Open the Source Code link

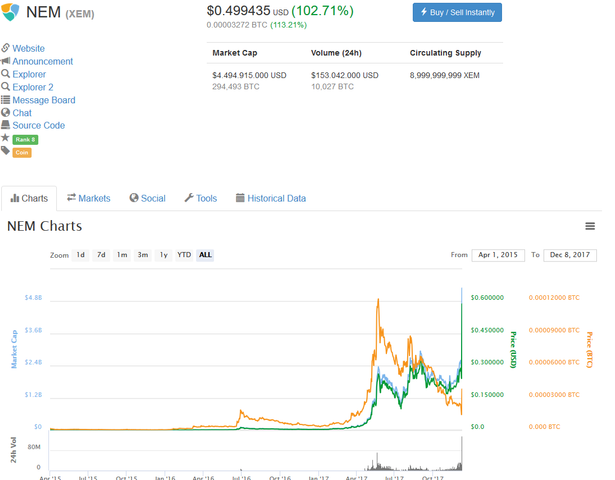pos(39,125)
